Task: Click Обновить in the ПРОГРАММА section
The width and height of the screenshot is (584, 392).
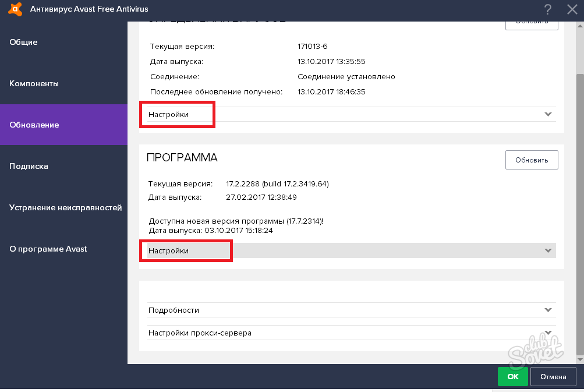Action: click(532, 160)
